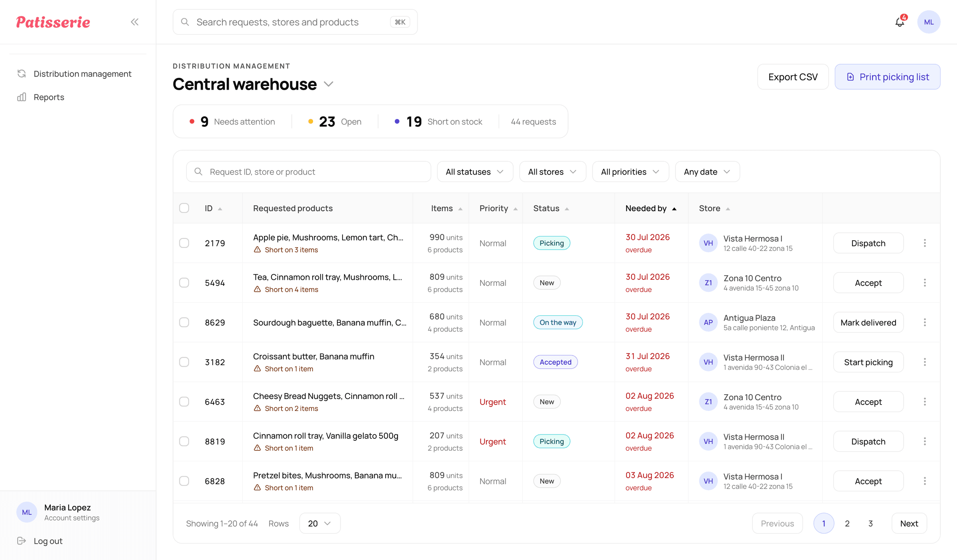Expand the Central warehouse selector chevron

tap(329, 84)
